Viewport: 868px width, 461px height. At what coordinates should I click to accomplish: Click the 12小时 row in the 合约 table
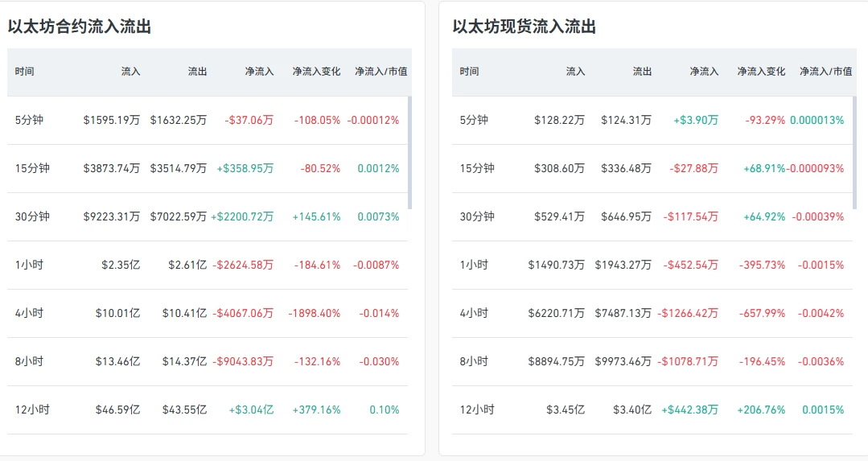click(208, 410)
